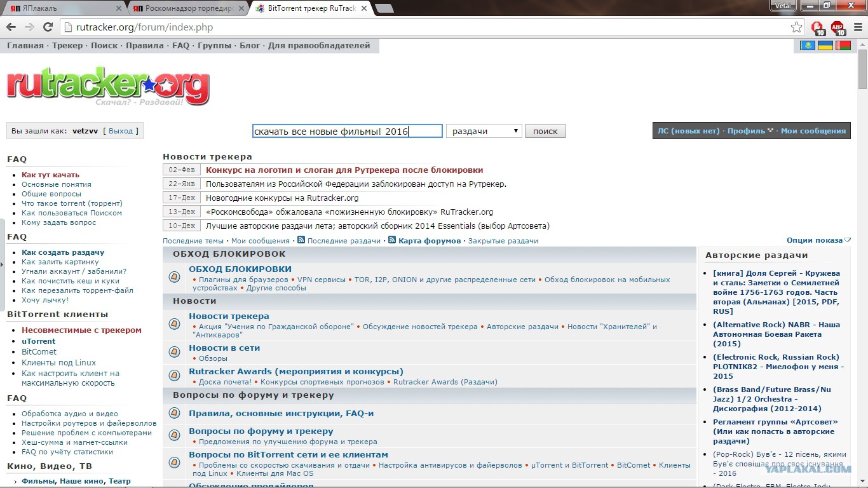Viewport: 868px width, 488px height.
Task: Open the Adblock Plus extension icon
Action: pos(837,28)
